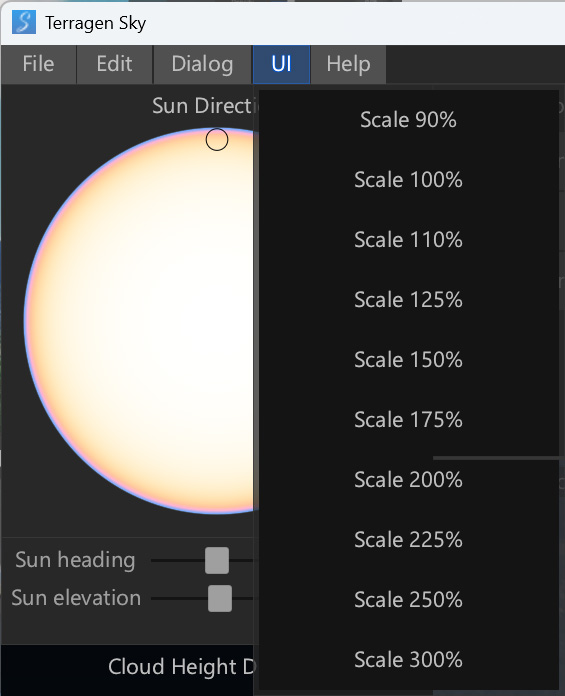
Task: Open the File menu
Action: click(x=39, y=64)
